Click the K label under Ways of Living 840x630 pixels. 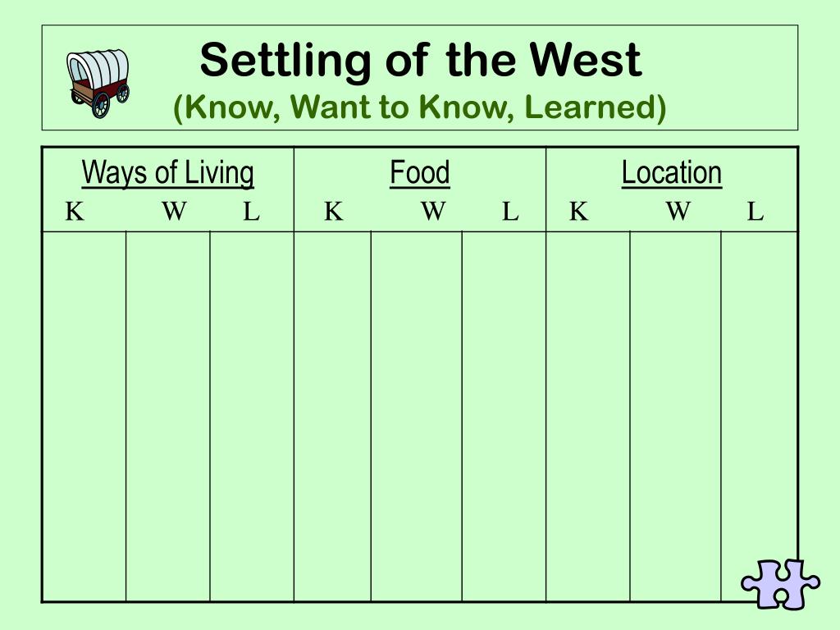[x=75, y=211]
